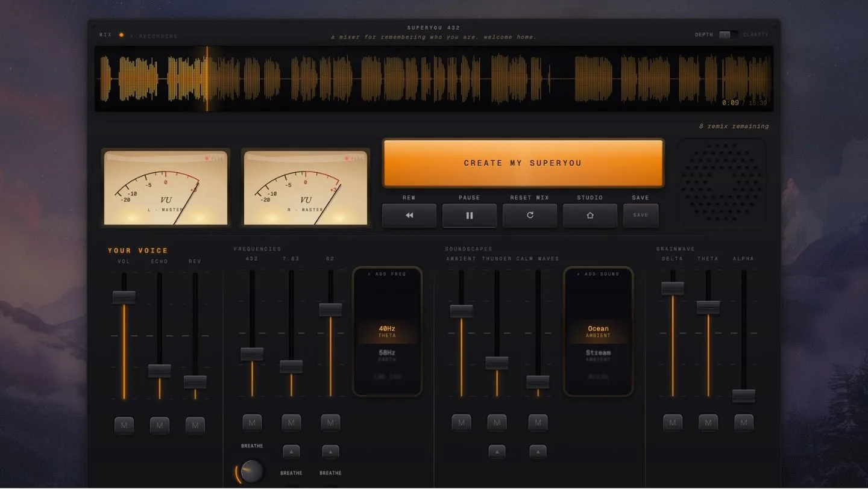Click the BRAINWAVE section label
This screenshot has height=489, width=868.
[x=675, y=249]
